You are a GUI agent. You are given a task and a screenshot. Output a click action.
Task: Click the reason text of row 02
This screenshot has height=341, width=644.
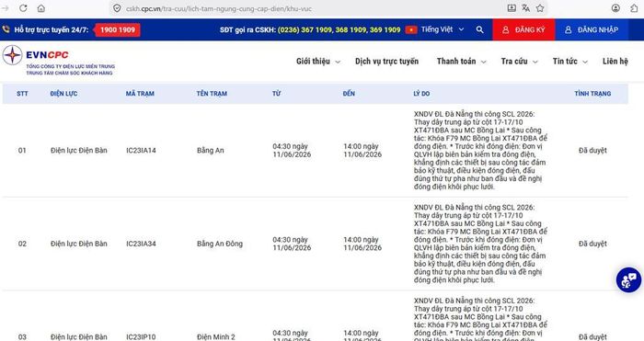[480, 244]
